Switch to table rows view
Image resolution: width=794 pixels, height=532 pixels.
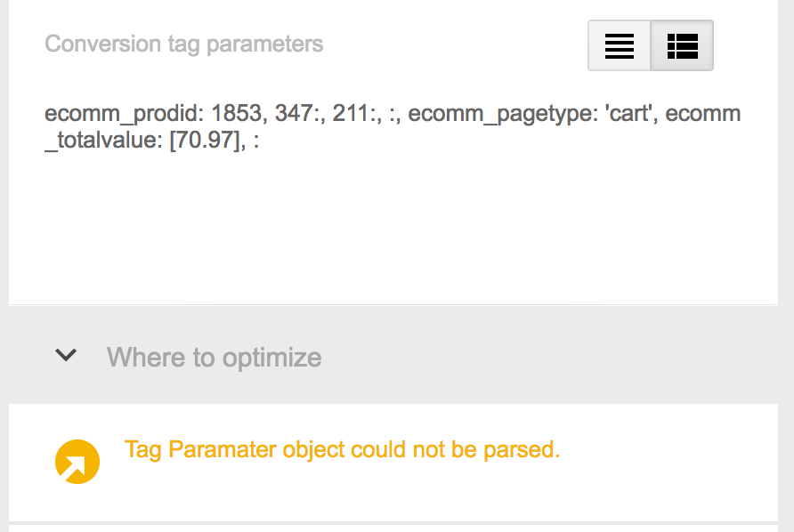[682, 45]
